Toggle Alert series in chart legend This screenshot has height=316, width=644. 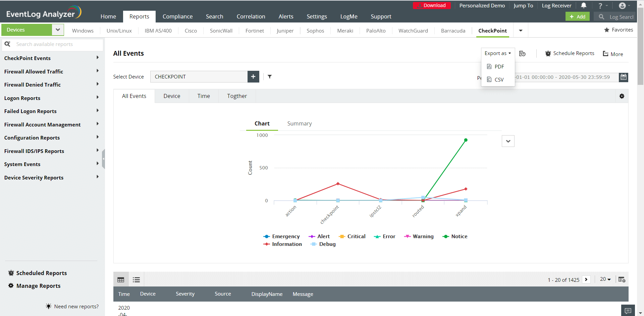tap(319, 236)
